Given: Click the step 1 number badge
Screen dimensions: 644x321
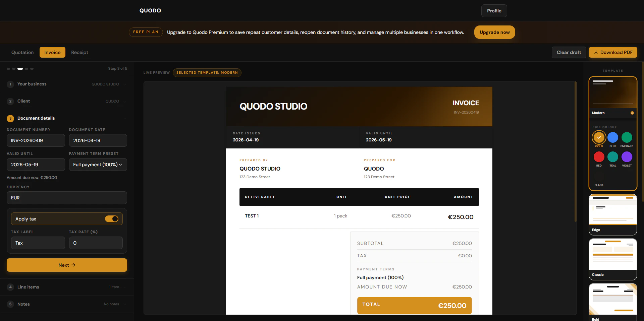Looking at the screenshot, I should 10,84.
